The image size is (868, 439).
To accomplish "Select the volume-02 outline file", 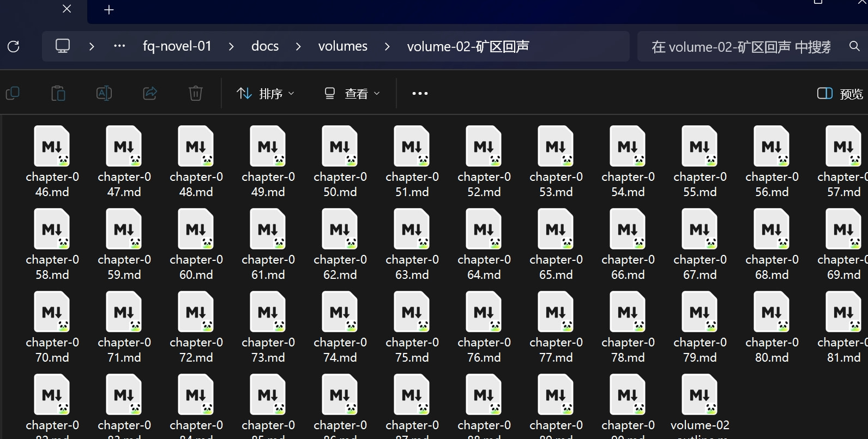I will (x=700, y=406).
